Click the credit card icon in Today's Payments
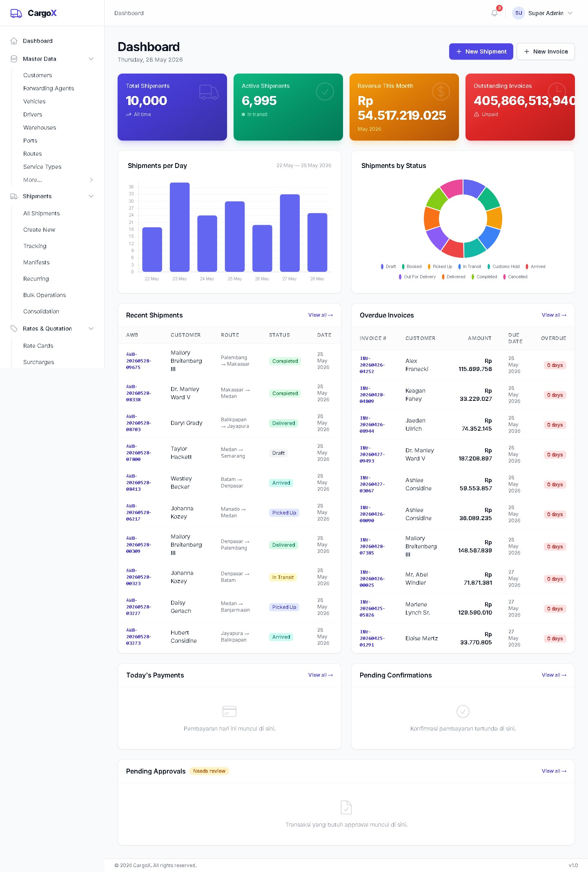The width and height of the screenshot is (588, 872). click(x=229, y=711)
